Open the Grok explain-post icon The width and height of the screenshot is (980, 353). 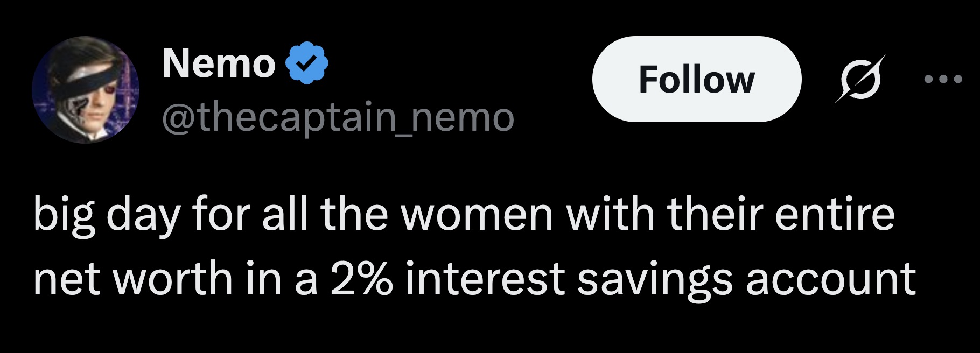tap(860, 79)
